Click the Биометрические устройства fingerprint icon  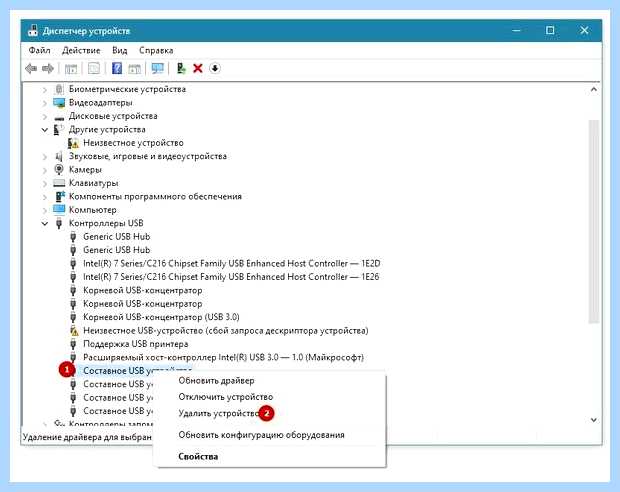coord(59,89)
